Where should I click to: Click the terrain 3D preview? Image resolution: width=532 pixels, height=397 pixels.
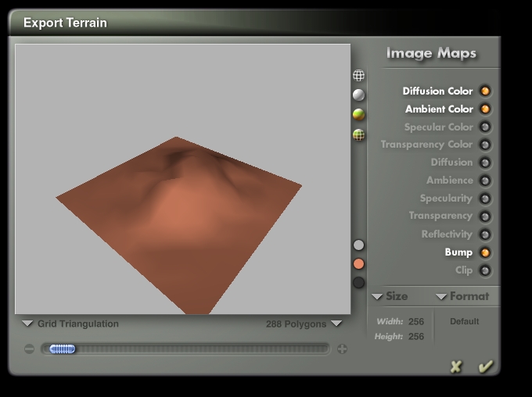[183, 179]
